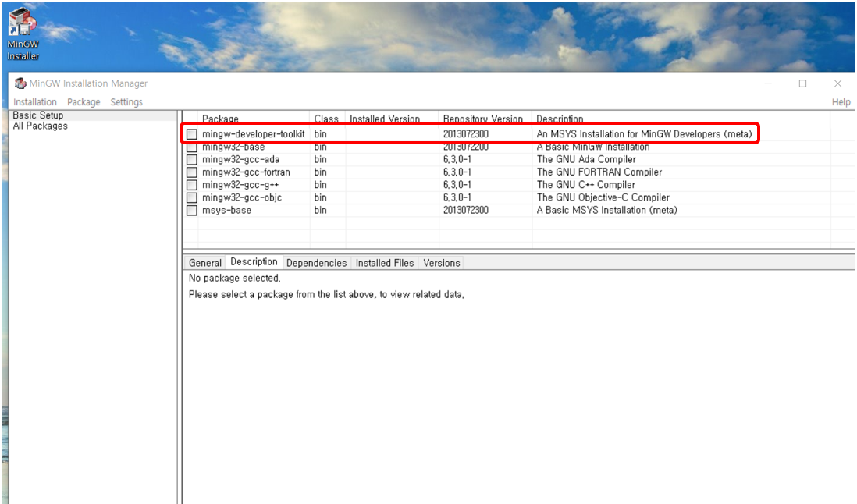Select the mingw32-gcc-ada package name
This screenshot has height=504, width=857.
pyautogui.click(x=241, y=159)
